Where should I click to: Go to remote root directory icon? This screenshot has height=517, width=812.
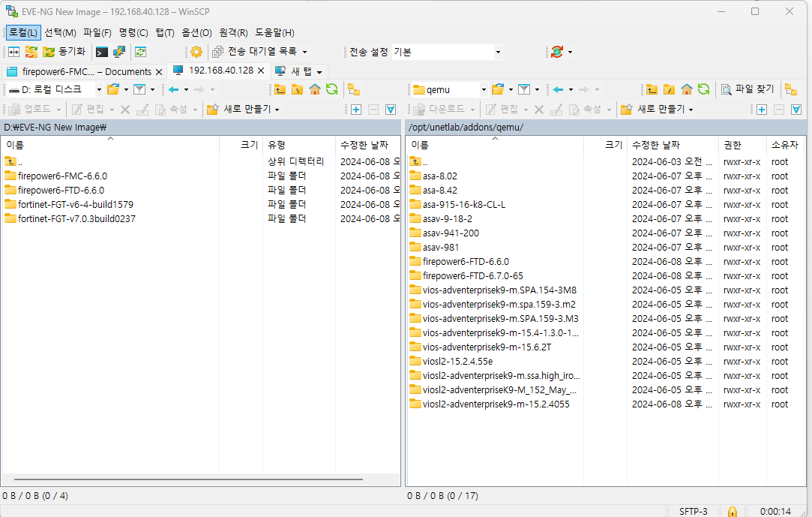click(669, 89)
